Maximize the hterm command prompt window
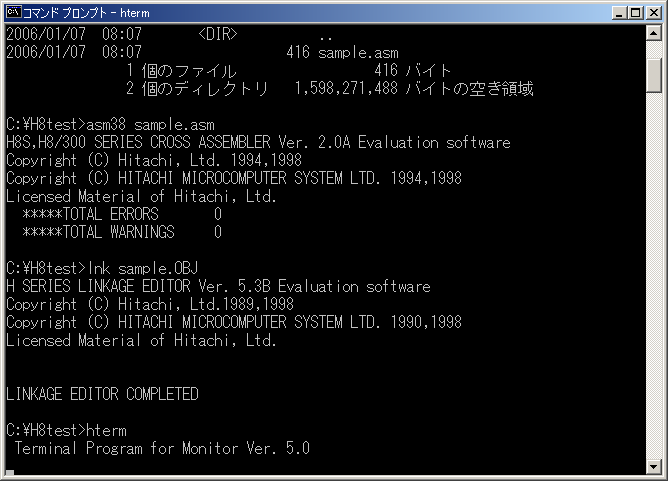The height and width of the screenshot is (481, 668). (635, 13)
